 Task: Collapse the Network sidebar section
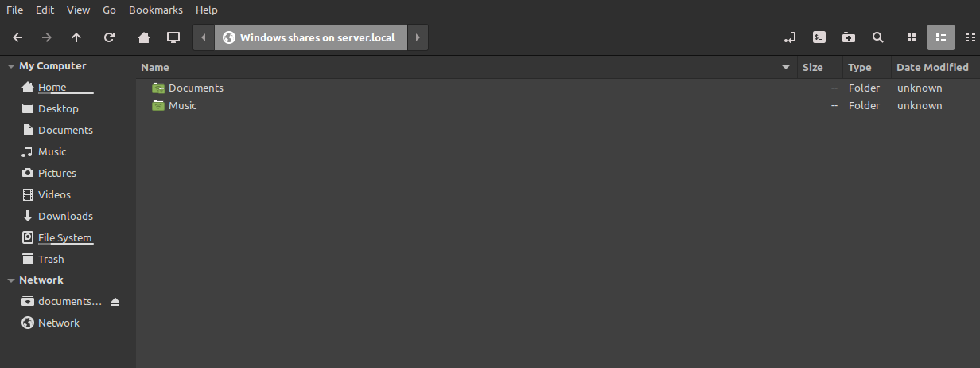click(x=10, y=280)
